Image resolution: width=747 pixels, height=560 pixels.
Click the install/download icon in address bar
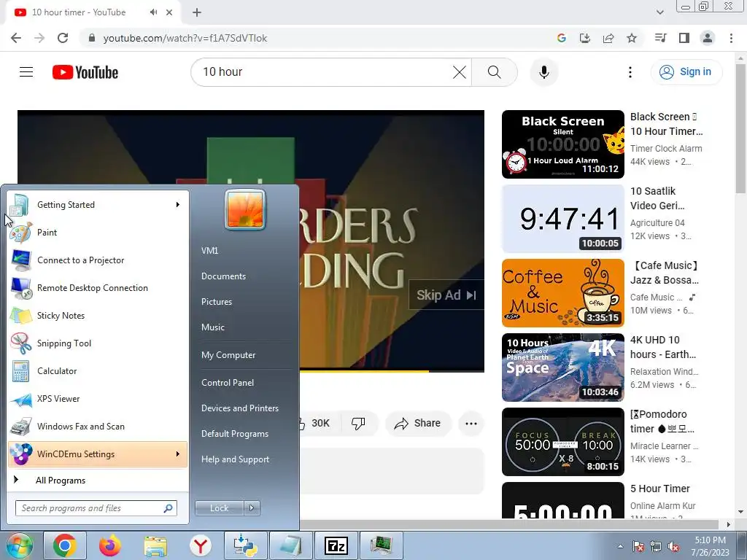(584, 38)
